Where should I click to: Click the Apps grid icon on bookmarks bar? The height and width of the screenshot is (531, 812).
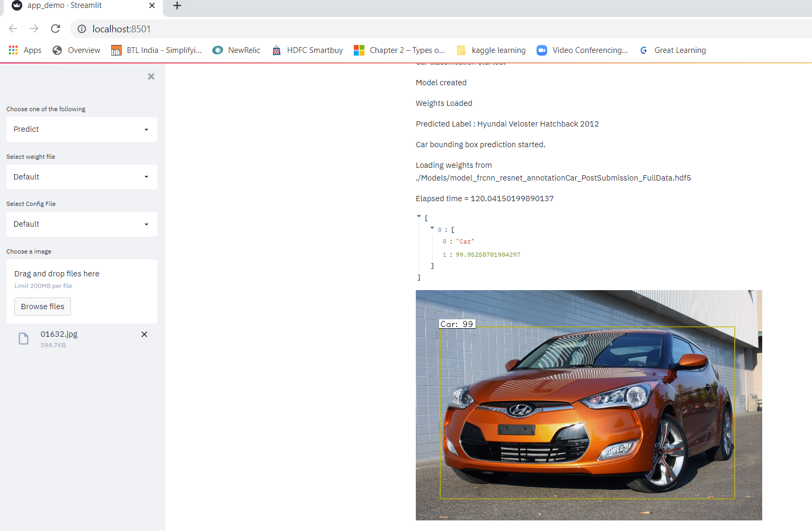[13, 50]
